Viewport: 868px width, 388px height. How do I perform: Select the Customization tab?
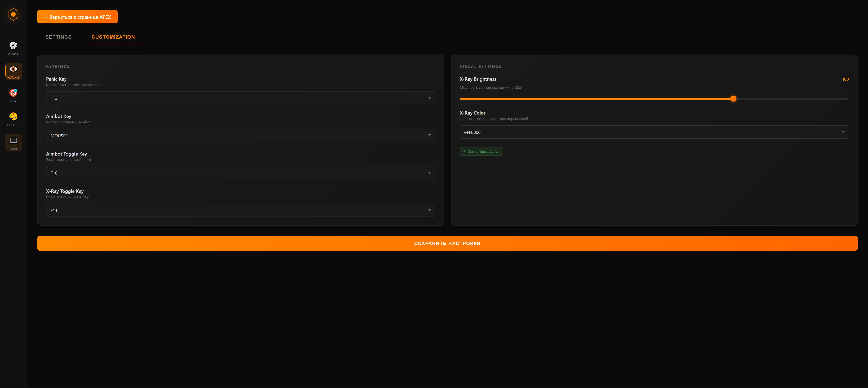tap(113, 37)
